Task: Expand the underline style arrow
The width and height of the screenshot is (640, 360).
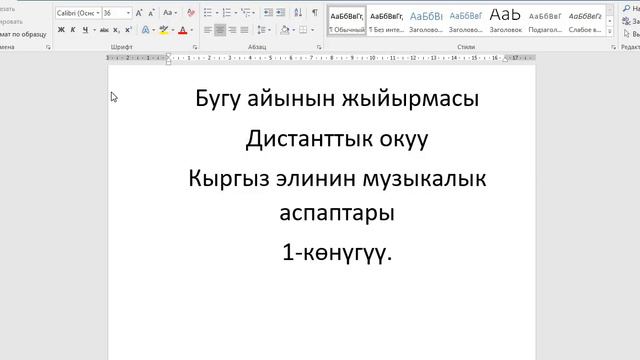Action: coord(94,30)
